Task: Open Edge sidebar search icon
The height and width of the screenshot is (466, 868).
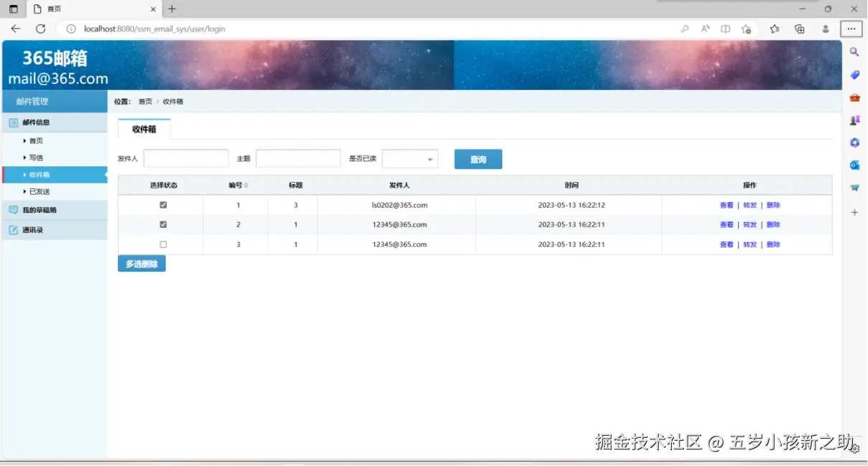Action: [x=854, y=51]
